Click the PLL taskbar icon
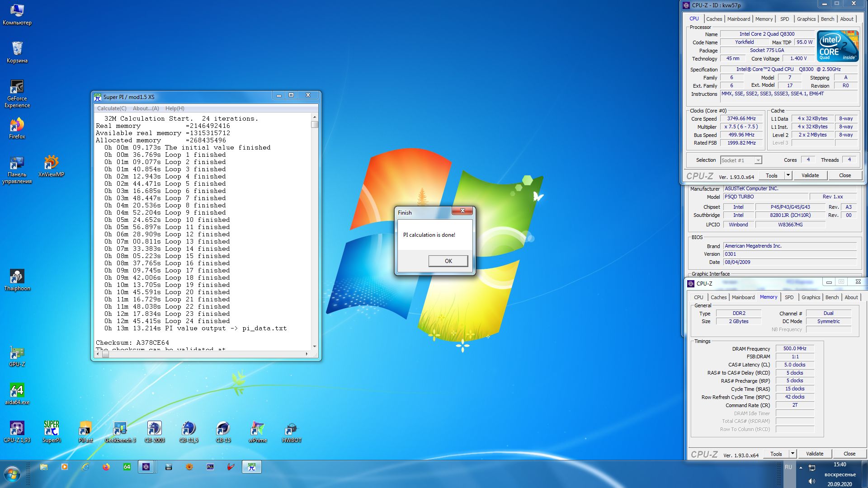This screenshot has height=488, width=868. 210,467
